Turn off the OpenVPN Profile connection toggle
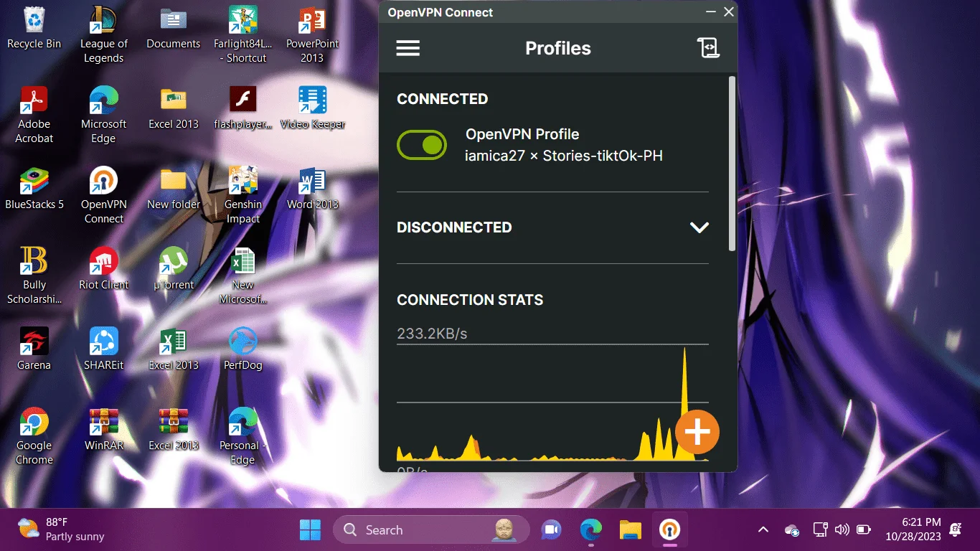 tap(422, 145)
